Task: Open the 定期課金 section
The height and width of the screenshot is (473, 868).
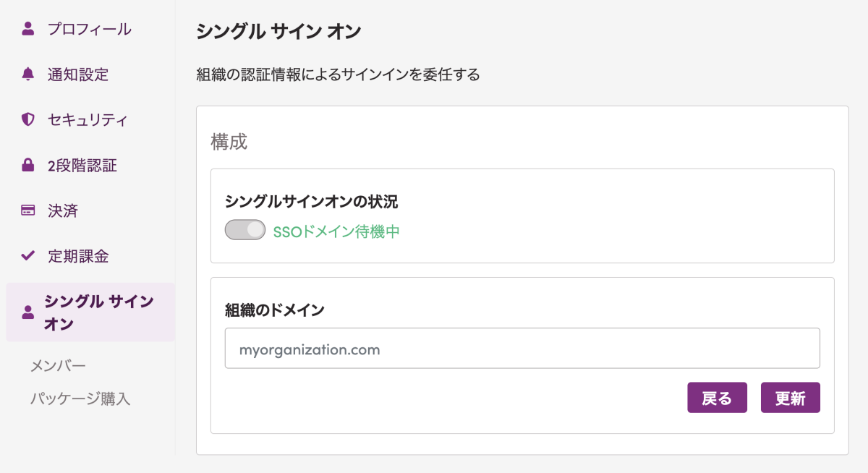Action: [x=78, y=255]
